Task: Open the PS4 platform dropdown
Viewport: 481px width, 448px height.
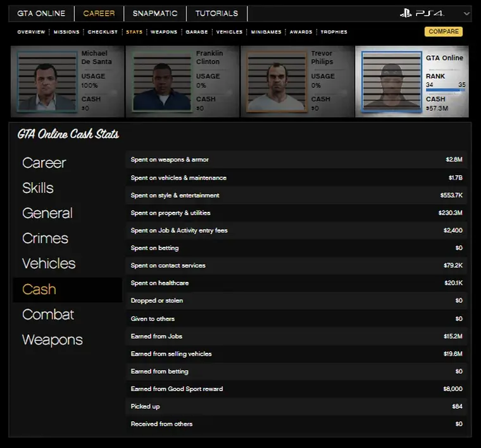Action: click(x=467, y=13)
